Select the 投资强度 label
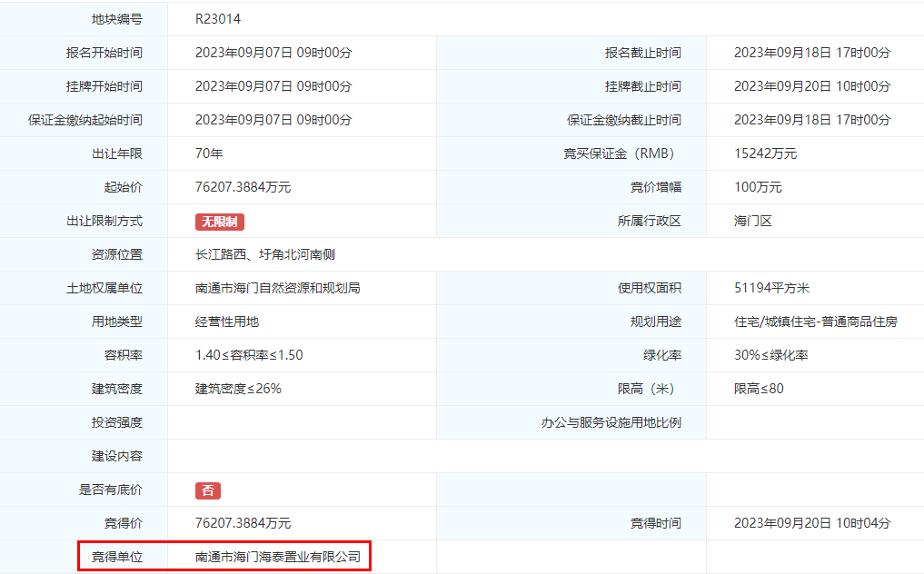The image size is (924, 574). click(116, 422)
